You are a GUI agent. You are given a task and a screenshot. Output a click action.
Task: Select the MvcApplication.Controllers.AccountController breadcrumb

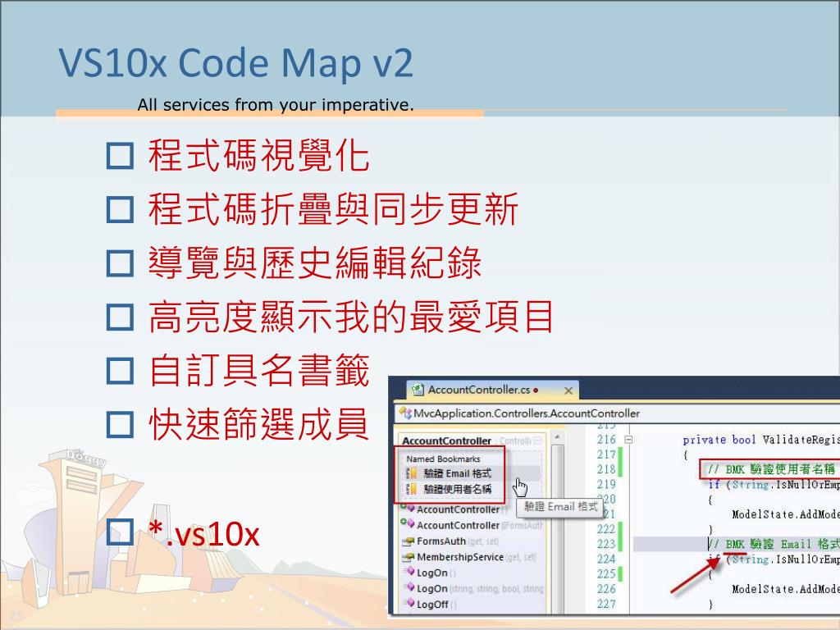[x=527, y=413]
